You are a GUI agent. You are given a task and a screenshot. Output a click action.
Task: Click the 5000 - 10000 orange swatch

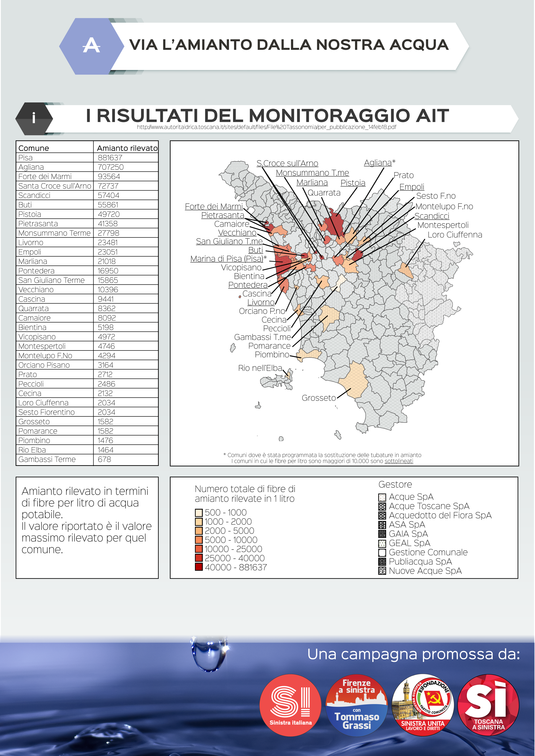(199, 540)
